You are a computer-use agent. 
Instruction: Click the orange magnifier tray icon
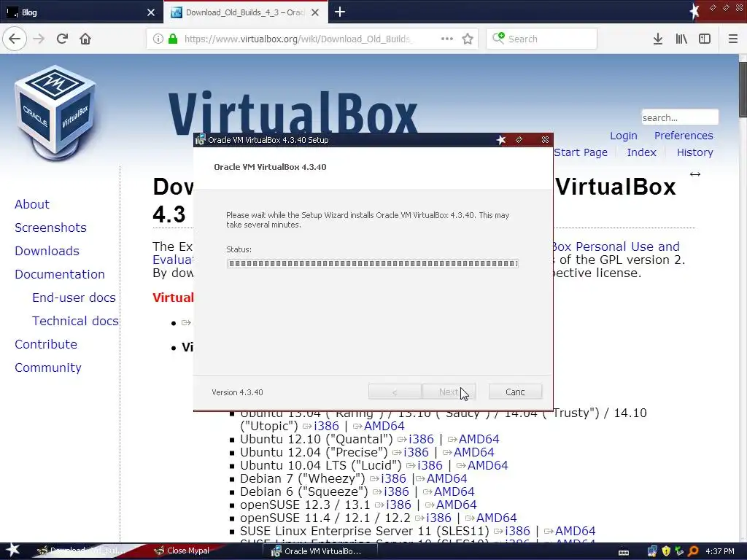[693, 551]
